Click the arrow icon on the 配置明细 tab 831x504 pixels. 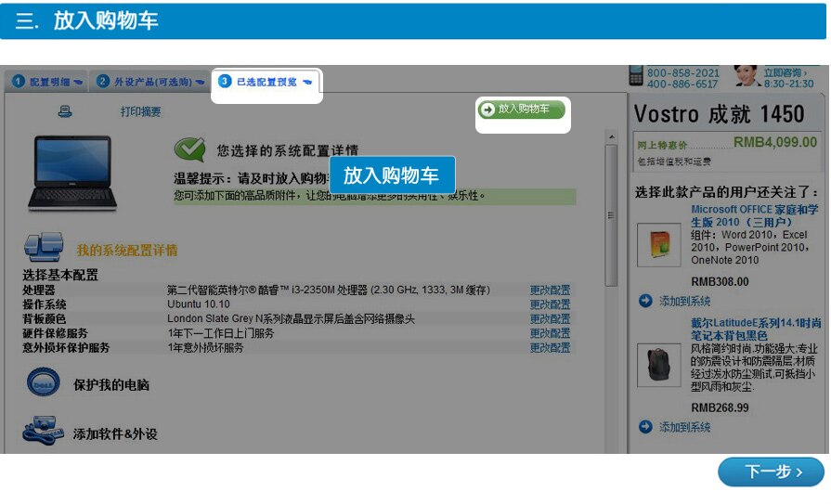pyautogui.click(x=78, y=83)
